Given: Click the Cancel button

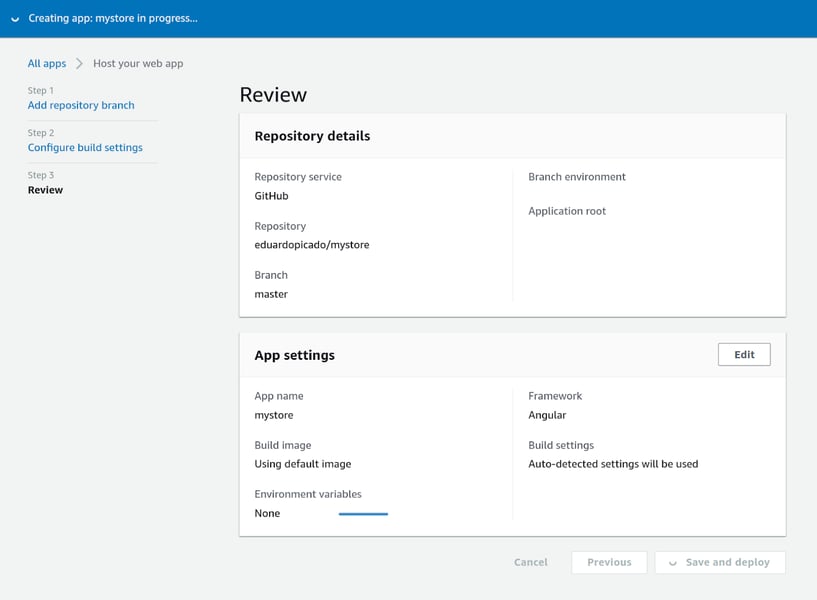Looking at the screenshot, I should coord(530,562).
